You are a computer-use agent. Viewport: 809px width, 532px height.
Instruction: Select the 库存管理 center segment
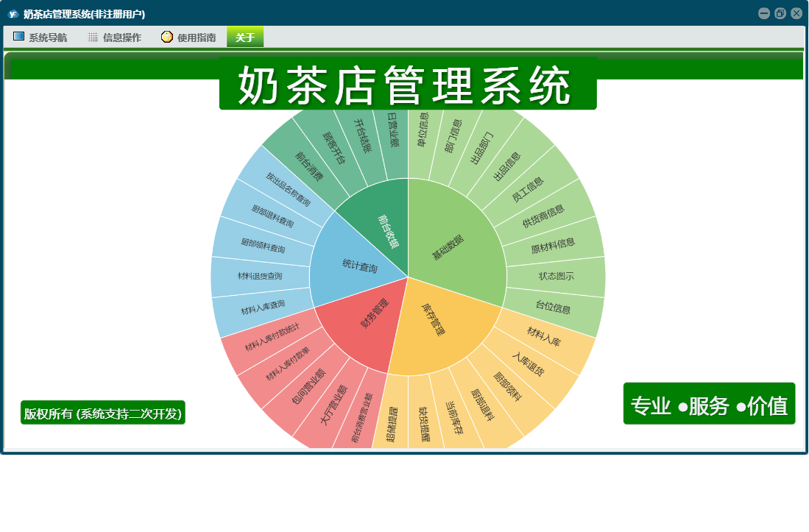click(x=434, y=320)
